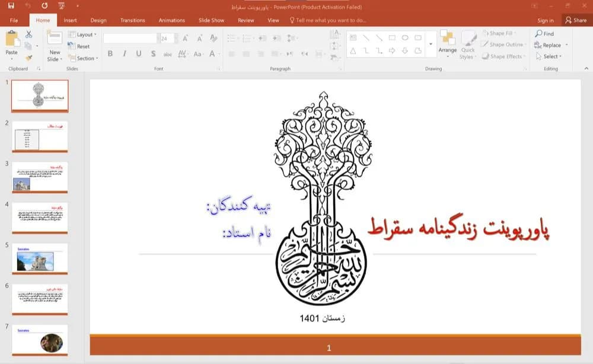The height and width of the screenshot is (364, 593).
Task: Select the text box shape in shapes gallery
Action: coord(353,38)
